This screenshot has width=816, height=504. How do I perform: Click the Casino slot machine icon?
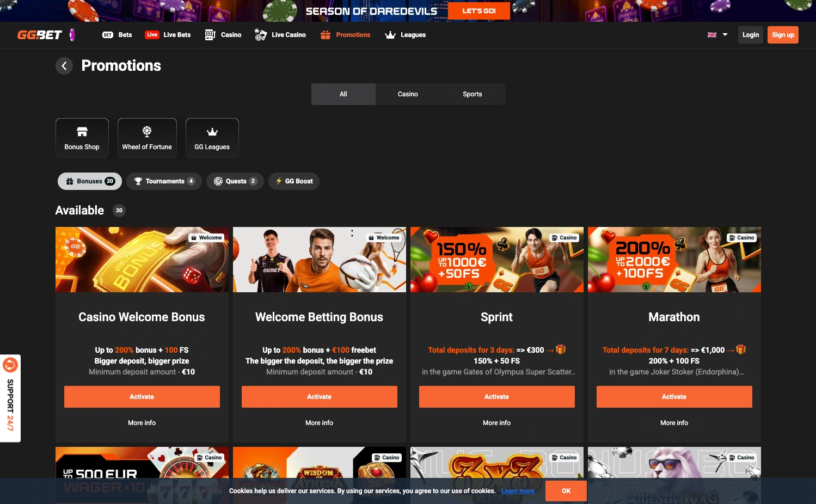click(x=210, y=35)
